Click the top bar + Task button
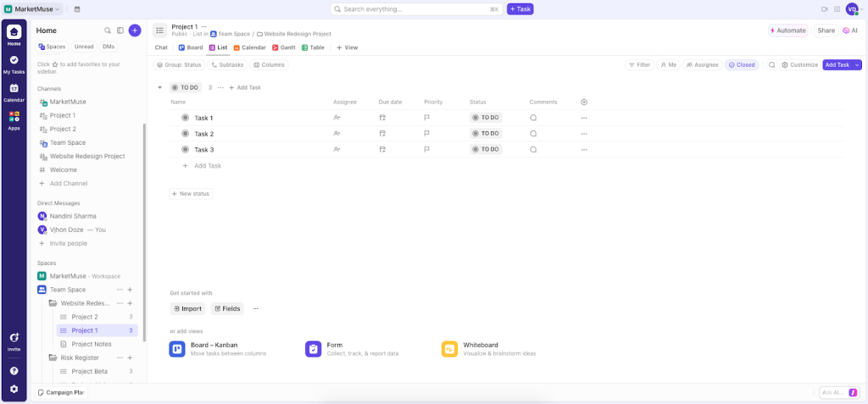Image resolution: width=868 pixels, height=404 pixels. 520,8
